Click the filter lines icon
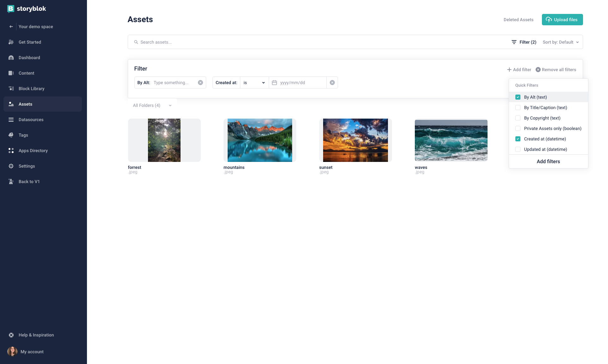Screen dimensions: 608x364 [x=514, y=42]
